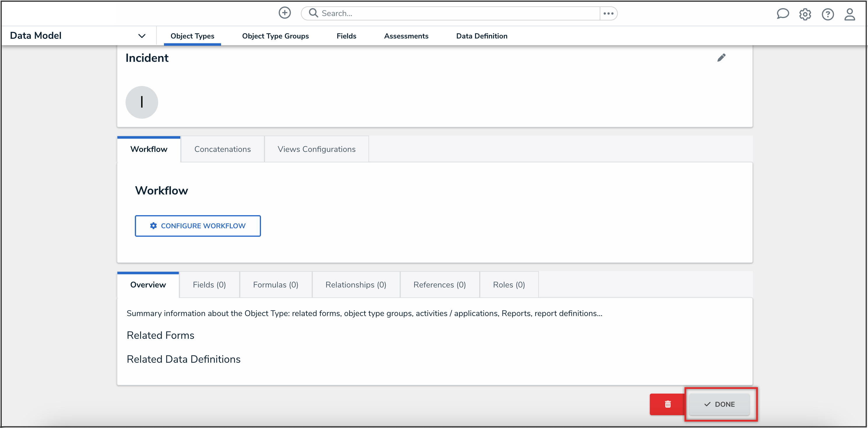Click the Done button

tap(719, 404)
